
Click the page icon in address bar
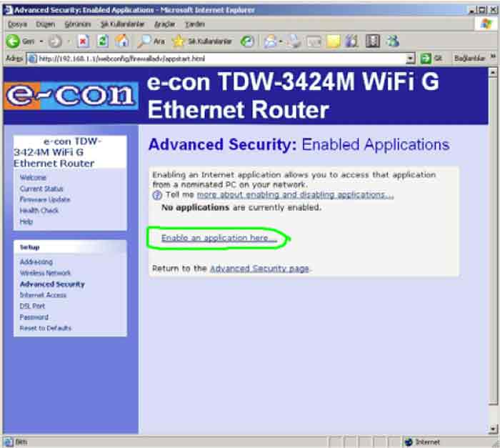tap(31, 59)
